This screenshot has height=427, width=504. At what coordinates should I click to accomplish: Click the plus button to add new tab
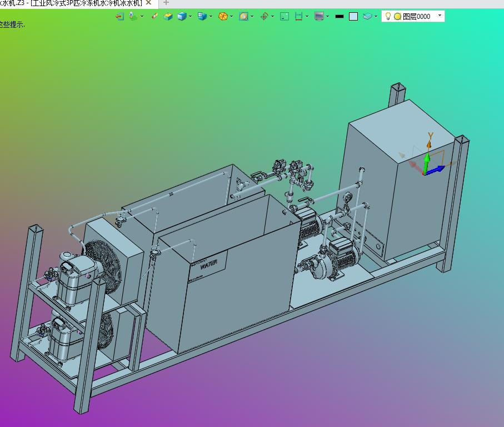[x=166, y=3]
